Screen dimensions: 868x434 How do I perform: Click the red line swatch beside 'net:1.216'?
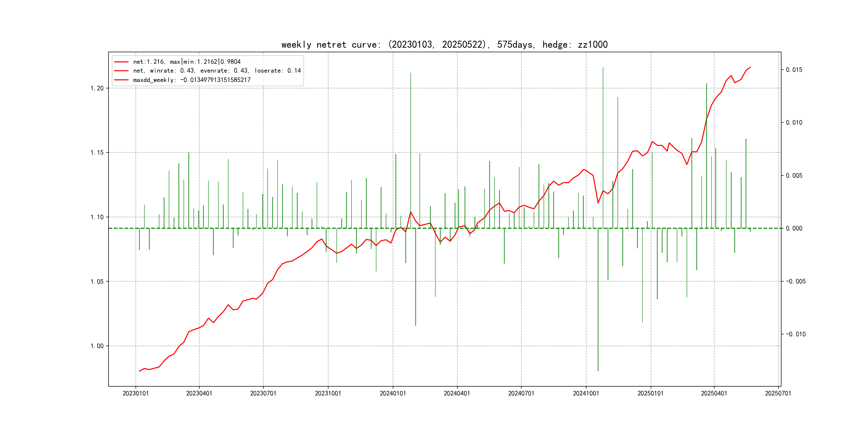pyautogui.click(x=121, y=62)
